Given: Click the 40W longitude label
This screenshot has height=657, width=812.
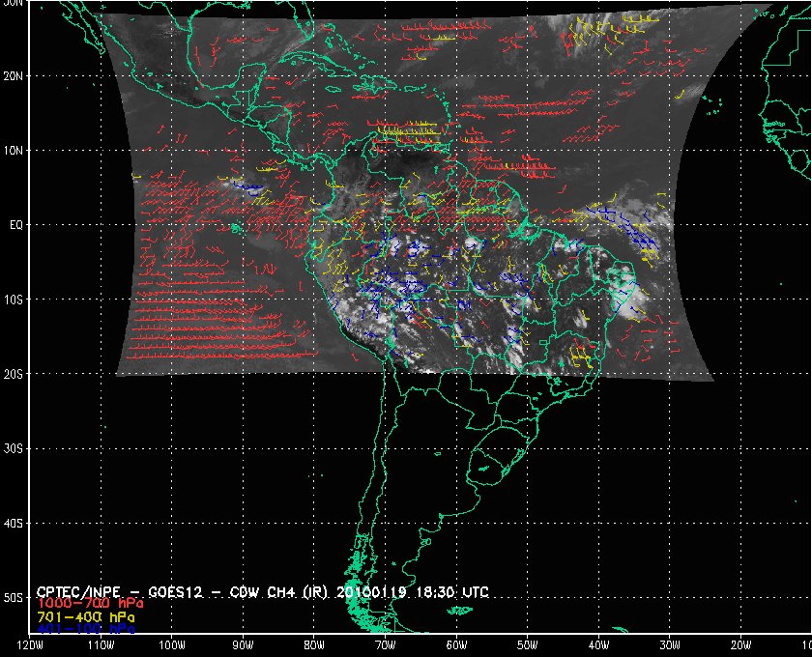Looking at the screenshot, I should point(599,645).
